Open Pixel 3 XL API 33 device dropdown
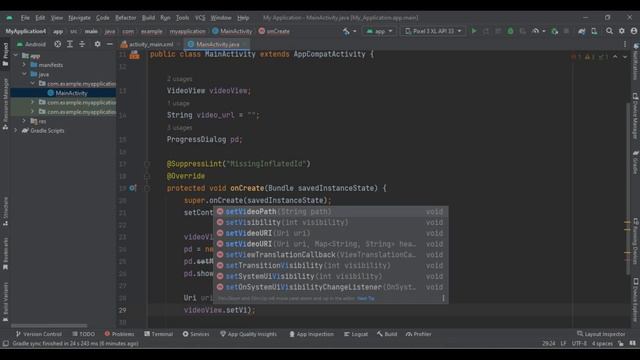The width and height of the screenshot is (640, 360). point(433,31)
